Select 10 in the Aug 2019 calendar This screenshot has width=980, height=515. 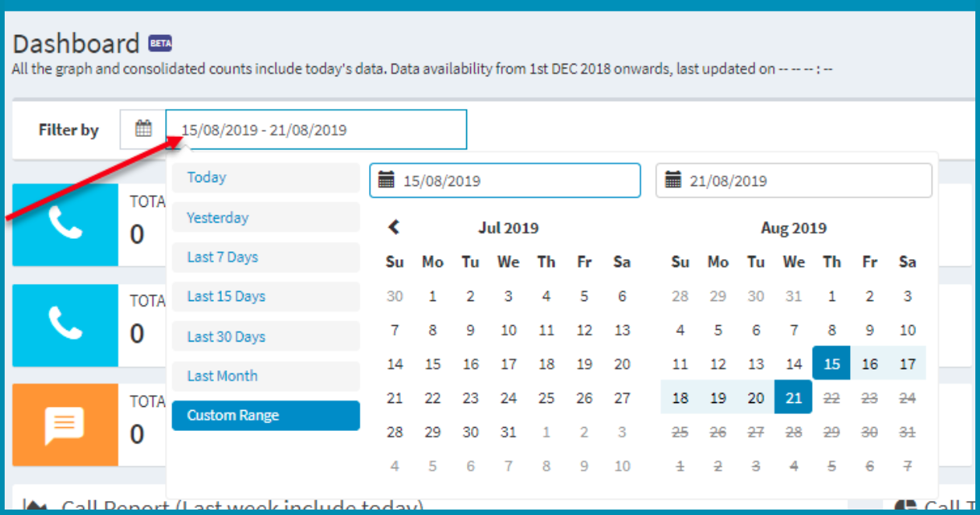908,330
